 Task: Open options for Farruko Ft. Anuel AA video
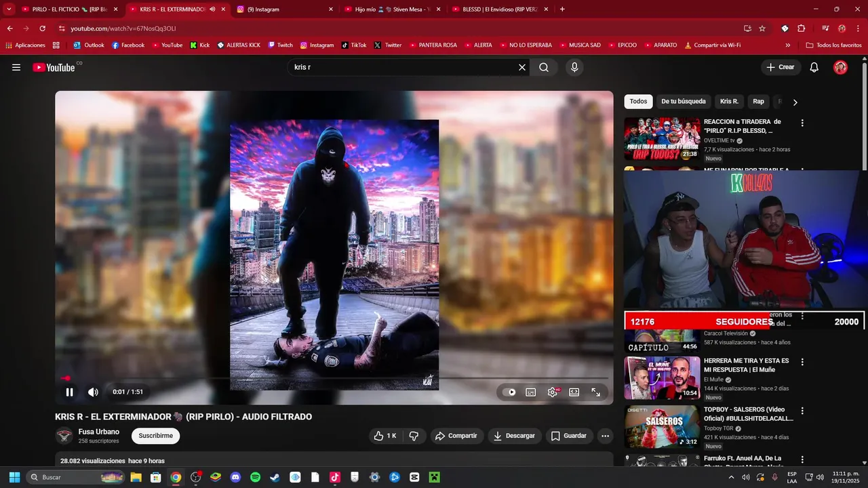pos(802,460)
